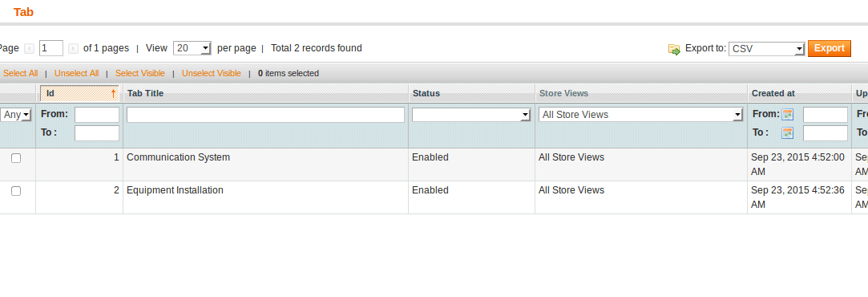Select checkbox for Equipment Installation row

pos(16,191)
